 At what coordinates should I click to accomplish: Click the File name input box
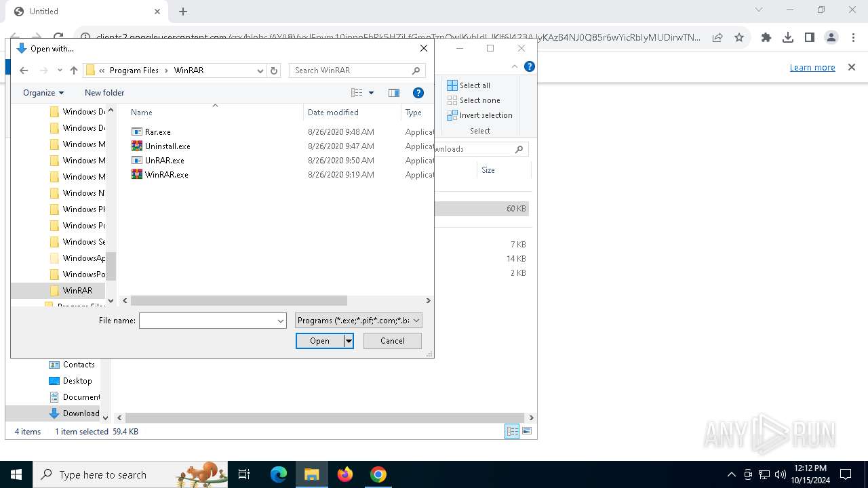point(207,321)
